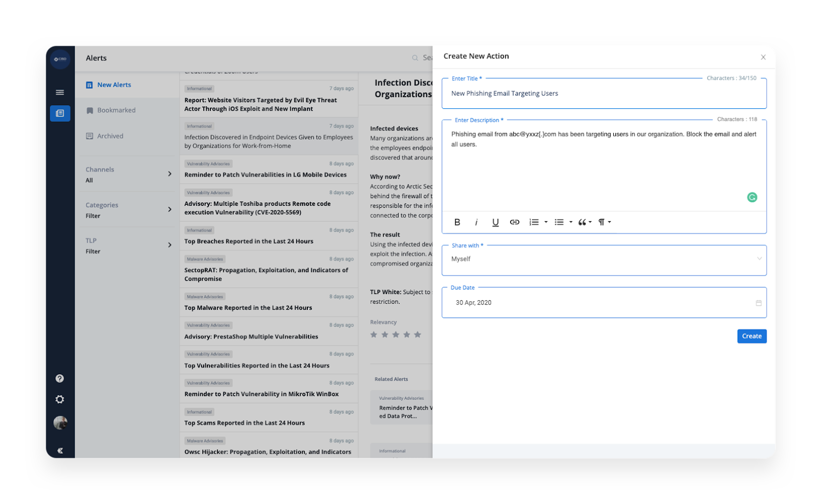Toggle bold formatting in description editor
The height and width of the screenshot is (504, 821).
[457, 222]
